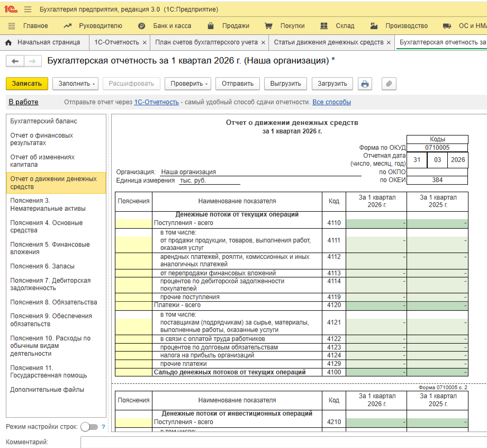Expand the Заполнить dropdown
The width and height of the screenshot is (487, 448).
coord(76,84)
